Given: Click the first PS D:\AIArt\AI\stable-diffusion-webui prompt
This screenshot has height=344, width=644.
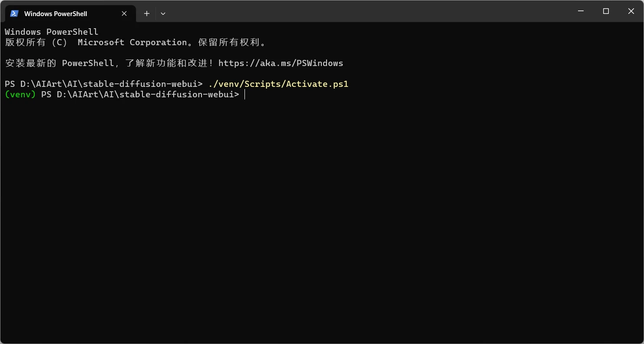Looking at the screenshot, I should point(104,84).
